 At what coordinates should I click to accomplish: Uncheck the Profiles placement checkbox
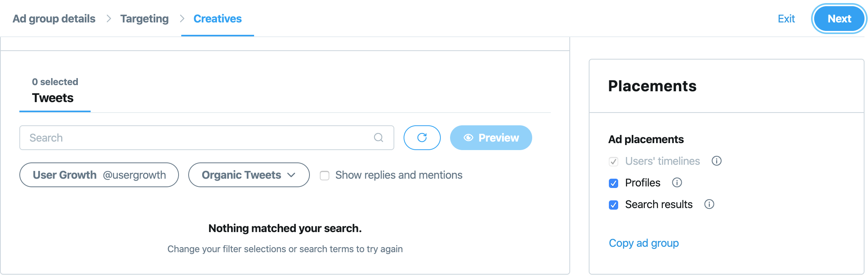point(614,183)
